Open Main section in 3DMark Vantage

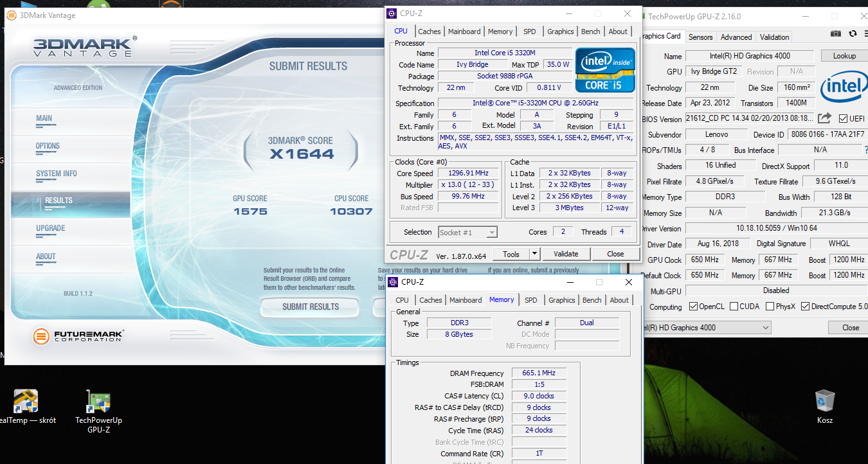tap(44, 118)
